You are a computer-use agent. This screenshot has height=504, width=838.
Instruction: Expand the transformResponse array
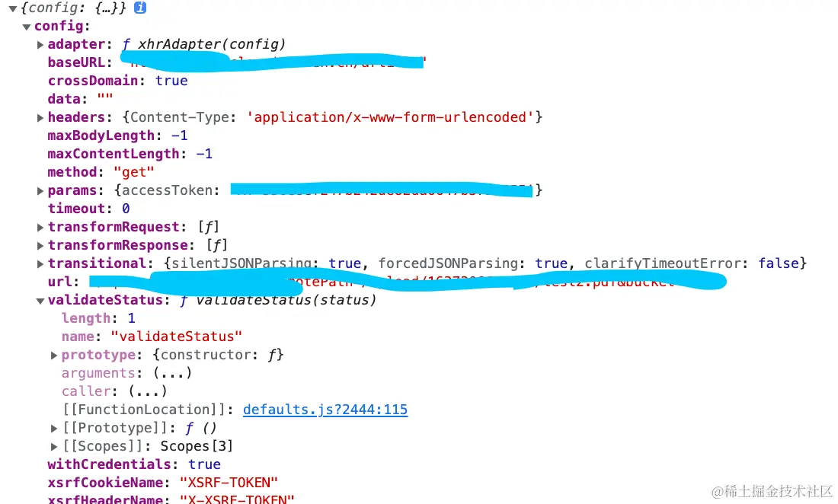[x=40, y=244]
